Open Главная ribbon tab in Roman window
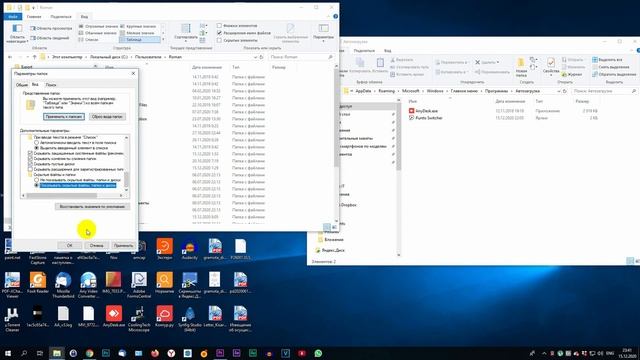 click(x=34, y=17)
